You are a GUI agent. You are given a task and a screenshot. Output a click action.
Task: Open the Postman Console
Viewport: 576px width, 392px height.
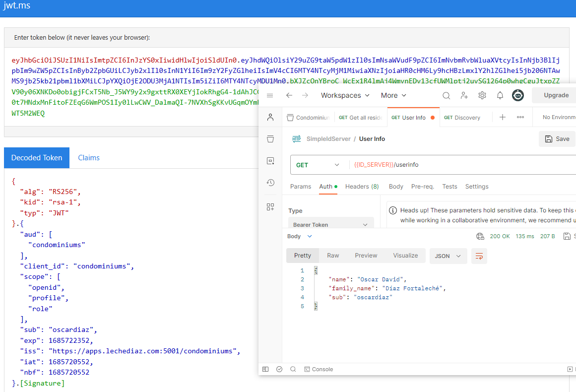tap(319, 369)
